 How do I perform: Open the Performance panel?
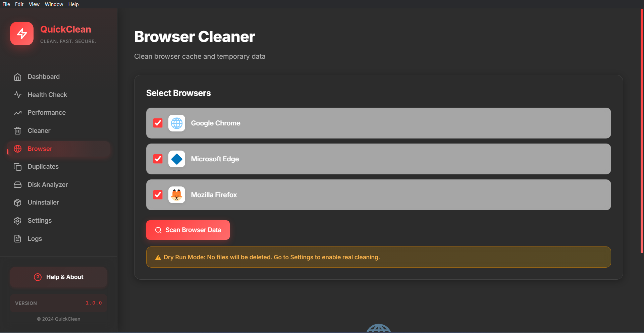pyautogui.click(x=46, y=112)
